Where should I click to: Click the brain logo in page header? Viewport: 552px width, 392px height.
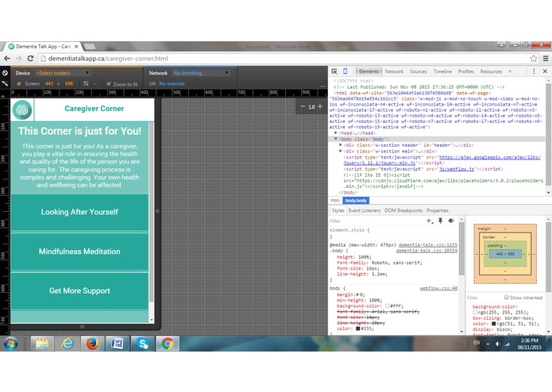(22, 110)
